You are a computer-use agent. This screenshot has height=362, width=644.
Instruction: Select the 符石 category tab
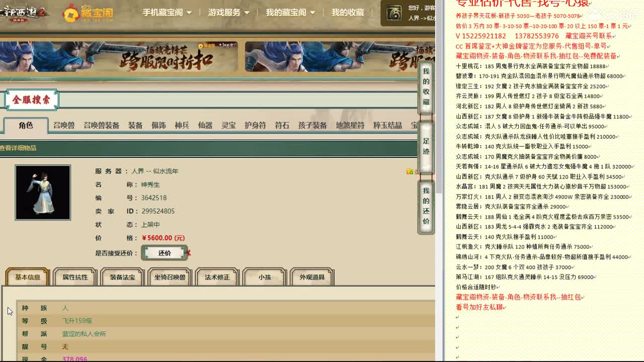282,125
